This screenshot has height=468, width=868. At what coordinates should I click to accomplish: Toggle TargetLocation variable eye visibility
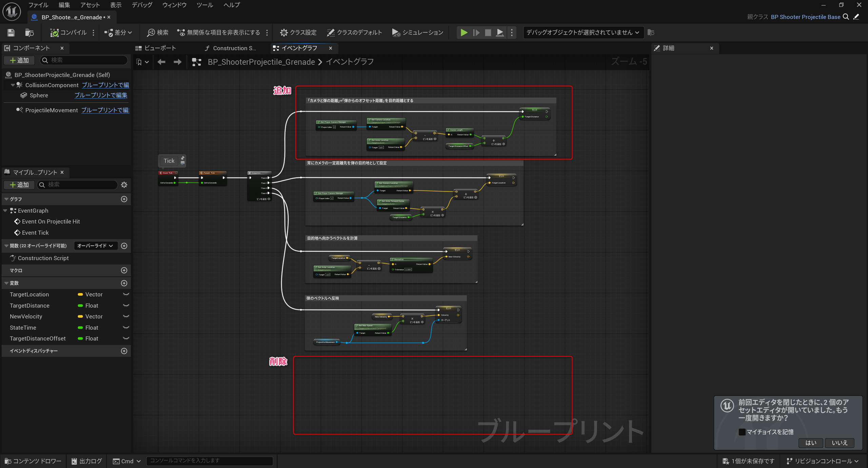(x=126, y=294)
